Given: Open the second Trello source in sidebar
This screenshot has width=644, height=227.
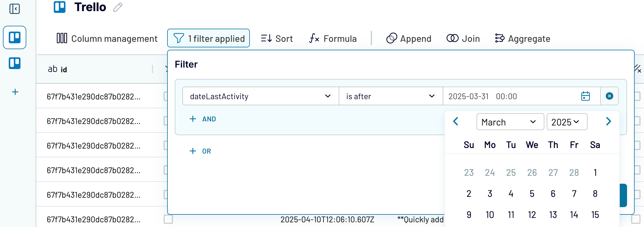Looking at the screenshot, I should click(x=15, y=63).
